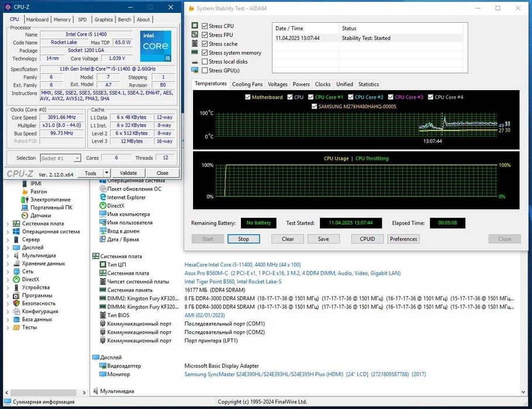Click the Stress CPU chip icon
532x409 pixels.
pyautogui.click(x=195, y=26)
